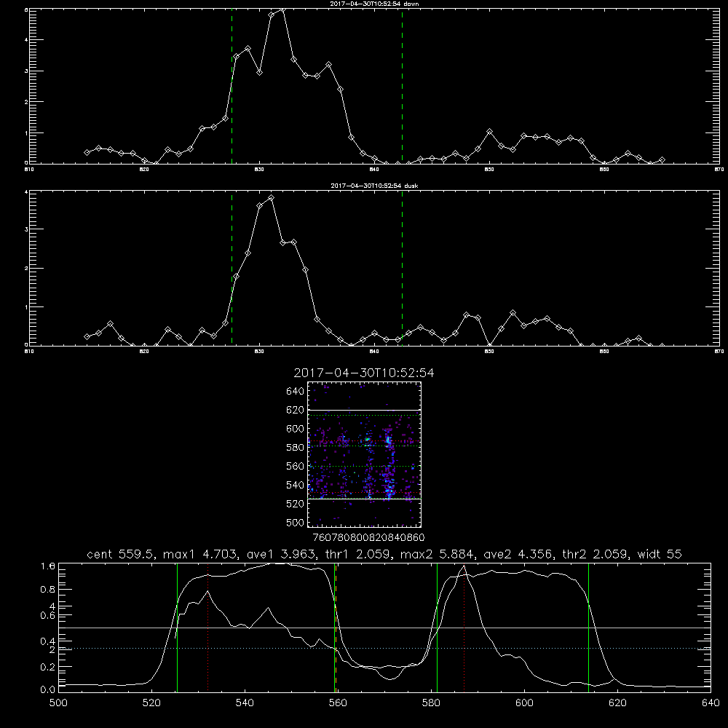
Task: Click the bottom plot y-axis label 0.8
Action: (x=48, y=590)
